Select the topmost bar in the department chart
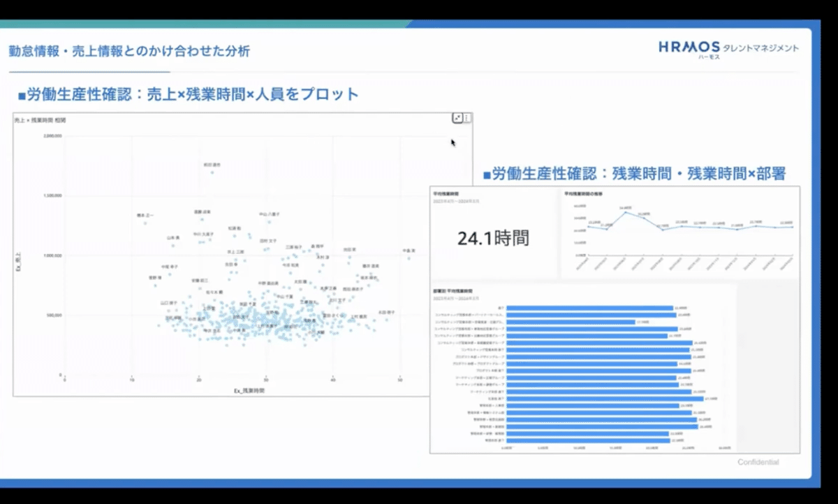Image resolution: width=838 pixels, height=504 pixels. coord(589,308)
